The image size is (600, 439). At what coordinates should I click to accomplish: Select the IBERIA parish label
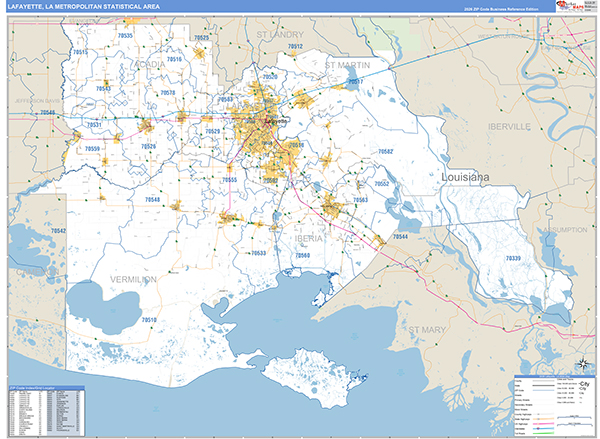[308, 239]
